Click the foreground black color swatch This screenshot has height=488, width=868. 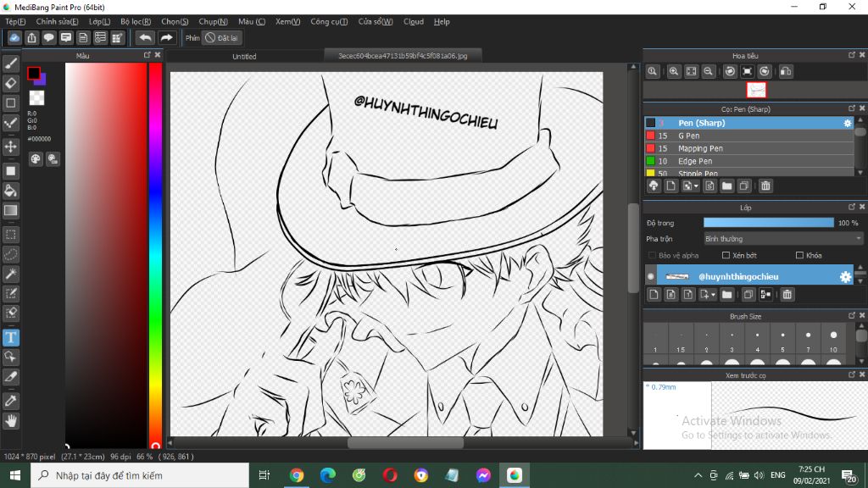(x=33, y=73)
